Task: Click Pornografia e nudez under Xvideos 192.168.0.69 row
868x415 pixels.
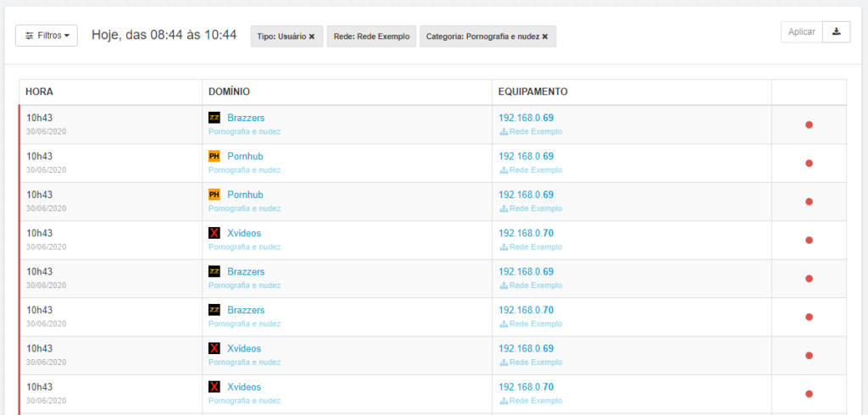Action: [x=244, y=362]
